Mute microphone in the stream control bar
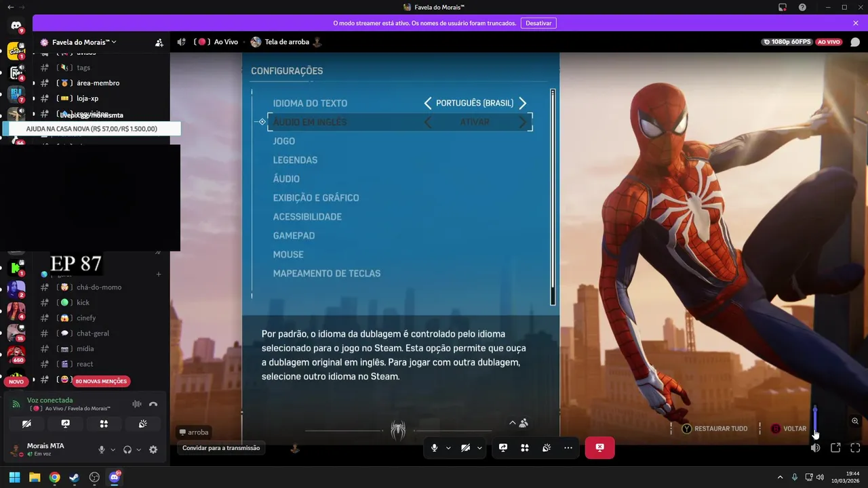The width and height of the screenshot is (868, 488). (435, 447)
